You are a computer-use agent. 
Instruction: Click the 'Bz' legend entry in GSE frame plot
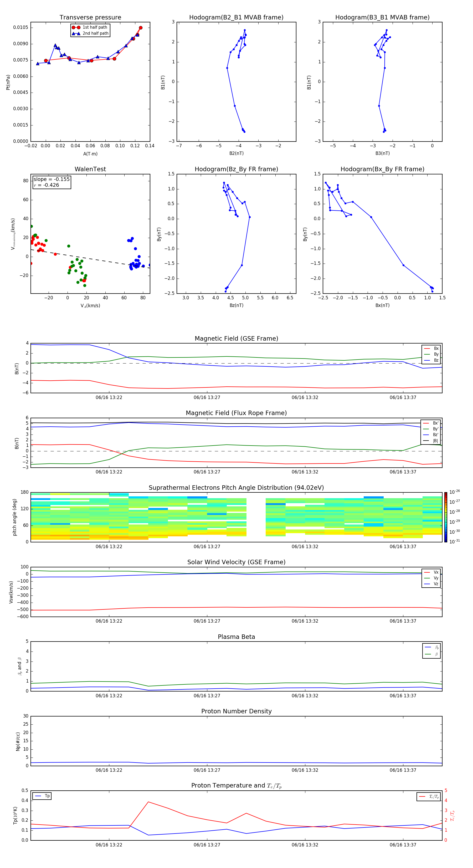coord(431,360)
